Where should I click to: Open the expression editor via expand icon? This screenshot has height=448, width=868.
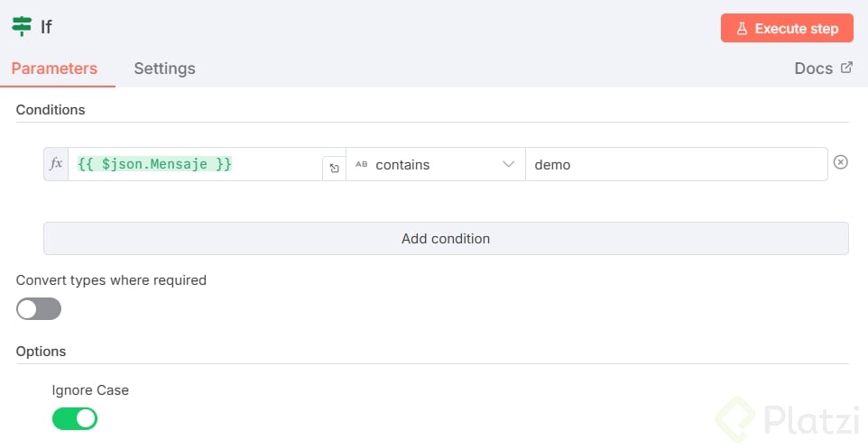(334, 168)
